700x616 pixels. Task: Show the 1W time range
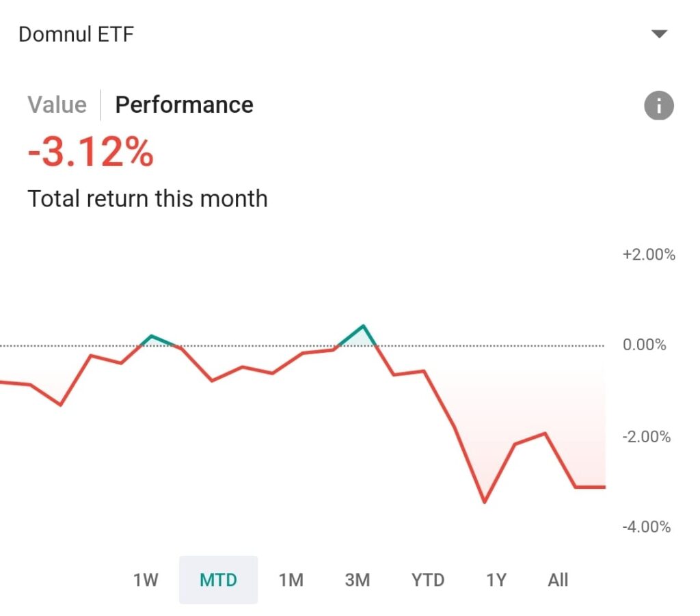tap(146, 580)
